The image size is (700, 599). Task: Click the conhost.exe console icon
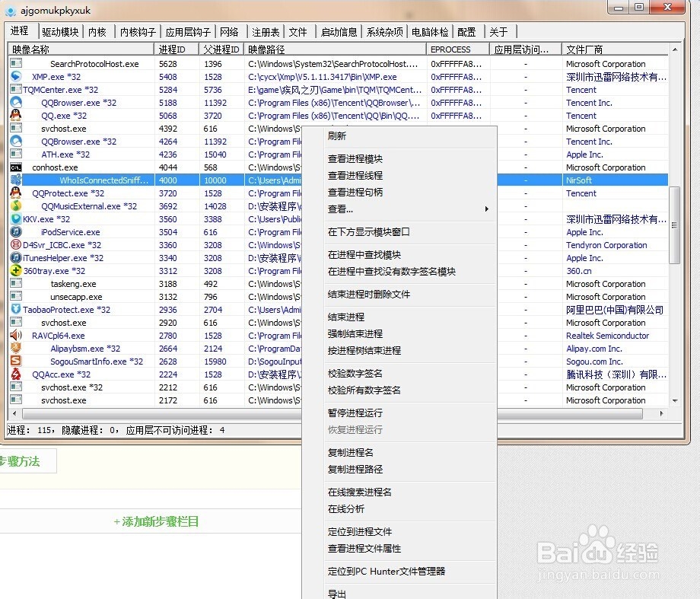pyautogui.click(x=16, y=167)
